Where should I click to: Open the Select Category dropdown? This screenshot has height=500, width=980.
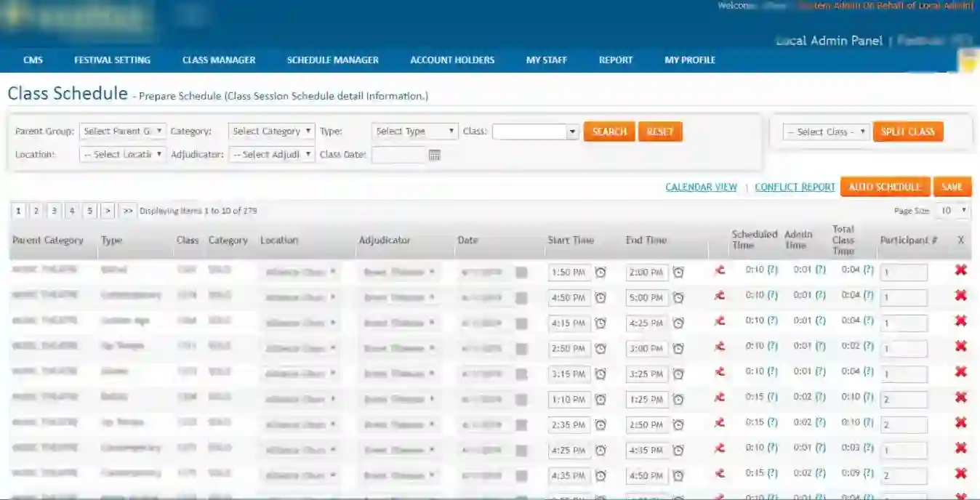pyautogui.click(x=271, y=132)
